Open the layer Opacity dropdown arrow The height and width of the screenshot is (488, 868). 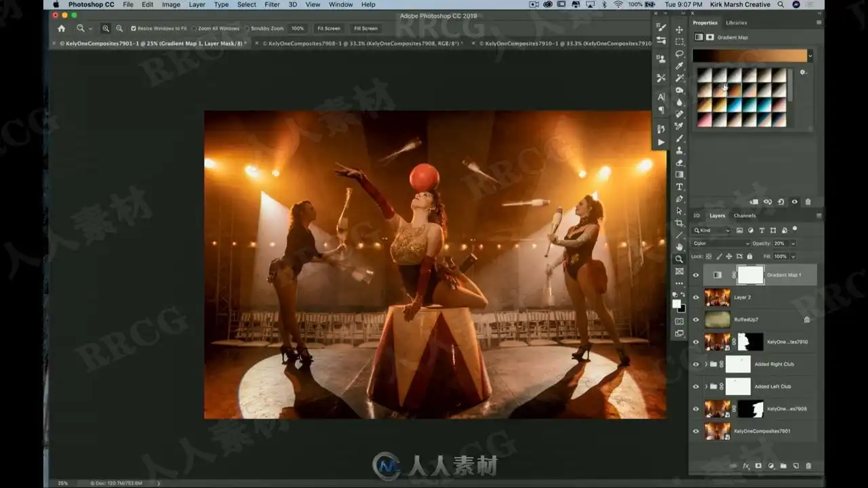coord(793,243)
